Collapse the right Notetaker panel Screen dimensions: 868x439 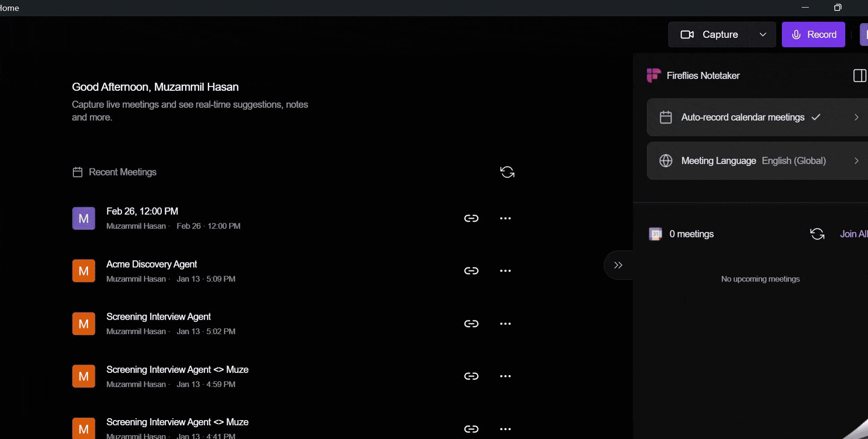click(618, 265)
